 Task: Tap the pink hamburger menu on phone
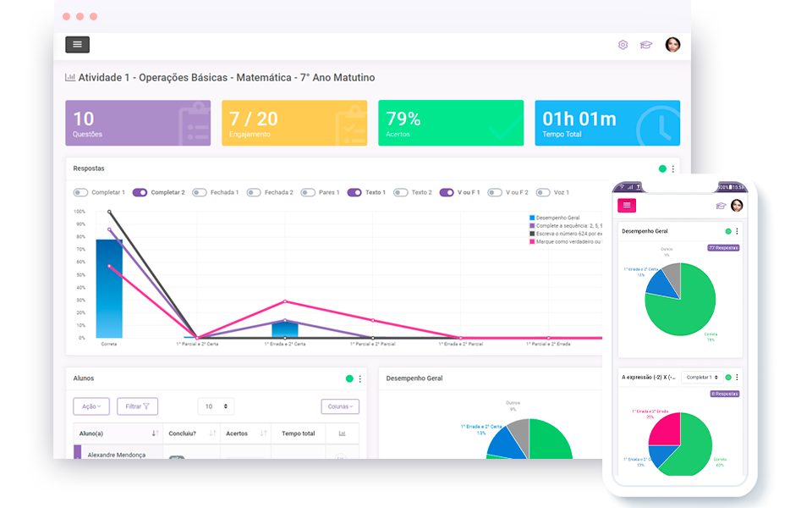627,205
